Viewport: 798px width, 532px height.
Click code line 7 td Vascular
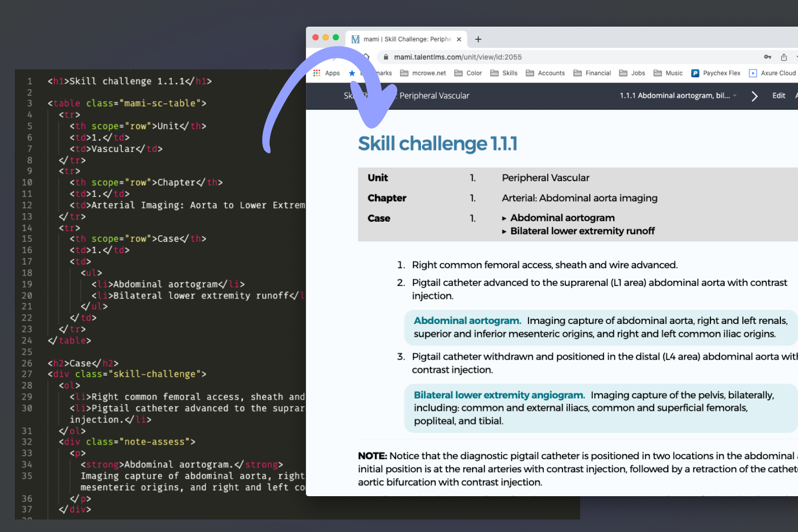pyautogui.click(x=116, y=149)
